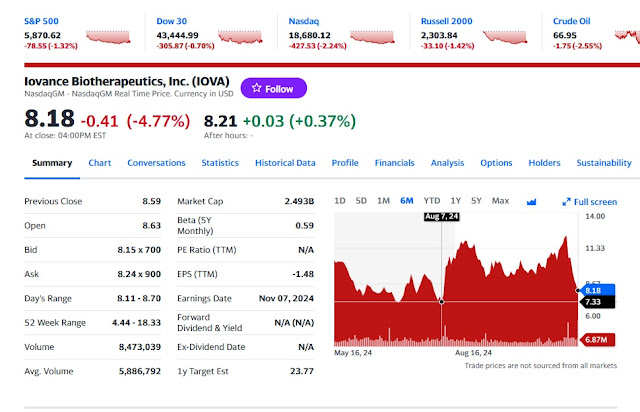Click the Beta value 0.59
Screen dimensions: 640x412
point(304,225)
